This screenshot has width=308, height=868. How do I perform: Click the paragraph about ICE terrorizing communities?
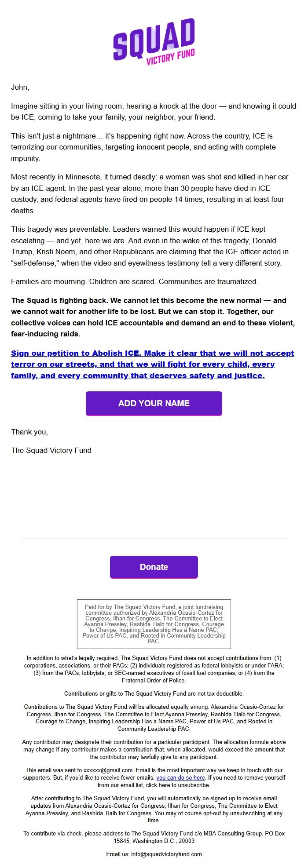pos(153,146)
